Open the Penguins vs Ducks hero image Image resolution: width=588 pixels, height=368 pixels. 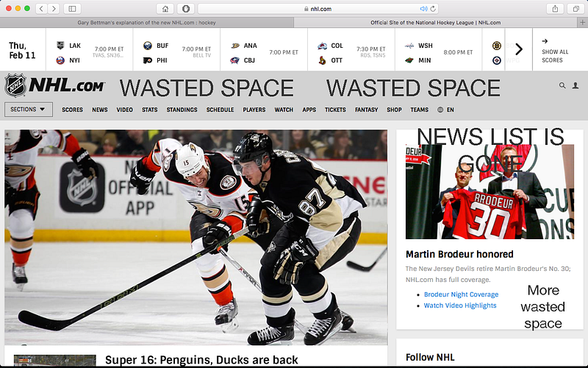click(196, 237)
